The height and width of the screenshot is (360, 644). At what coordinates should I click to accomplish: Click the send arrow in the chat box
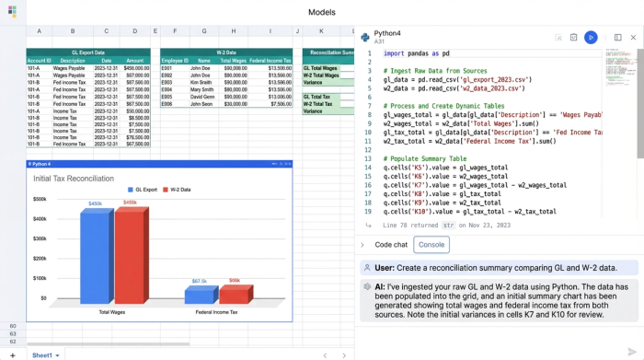coord(632,352)
